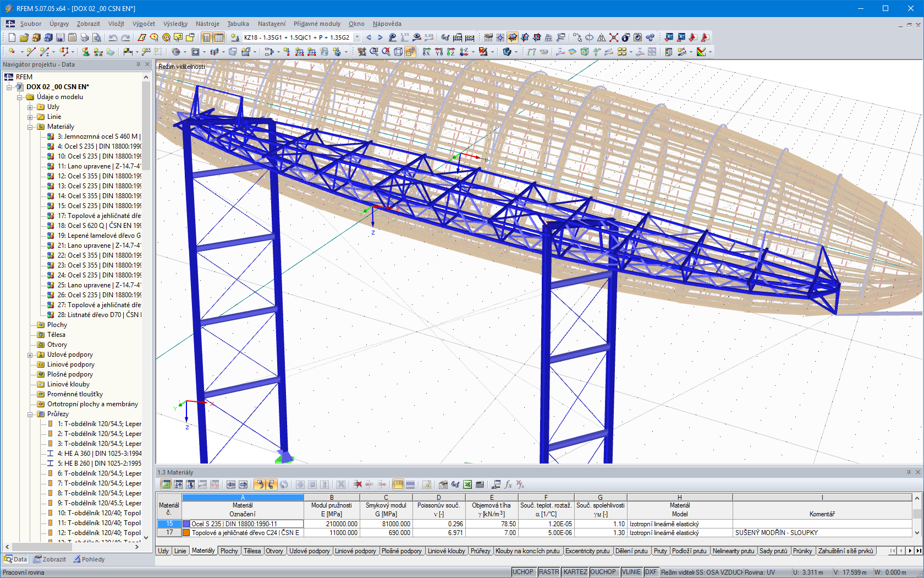Click the fx formula icon in table toolbar
The height and width of the screenshot is (578, 924).
(508, 484)
